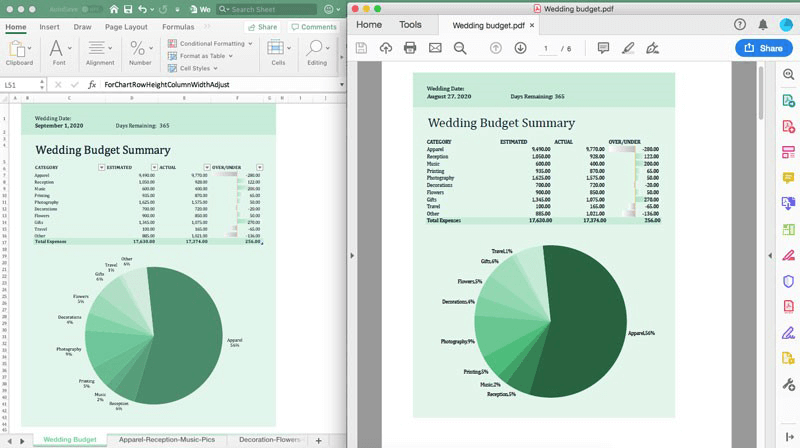Image resolution: width=800 pixels, height=448 pixels.
Task: Select the highlighter pen tool in Acrobat
Action: (628, 48)
